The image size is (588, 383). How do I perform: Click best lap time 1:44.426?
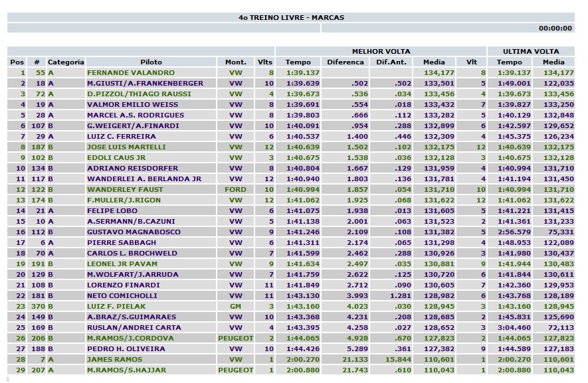[x=302, y=349]
